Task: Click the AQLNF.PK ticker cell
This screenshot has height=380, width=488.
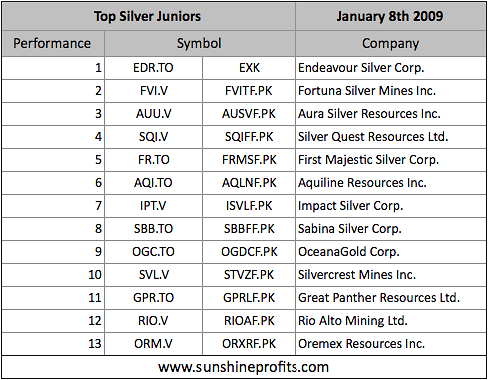Action: pyautogui.click(x=249, y=183)
